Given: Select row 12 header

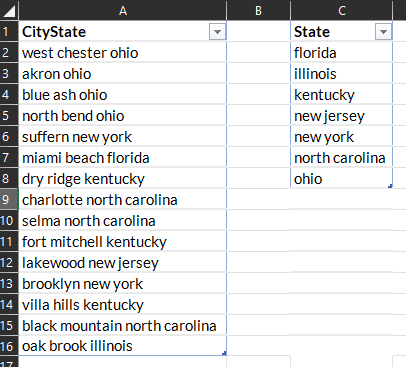Looking at the screenshot, I should 9,263.
